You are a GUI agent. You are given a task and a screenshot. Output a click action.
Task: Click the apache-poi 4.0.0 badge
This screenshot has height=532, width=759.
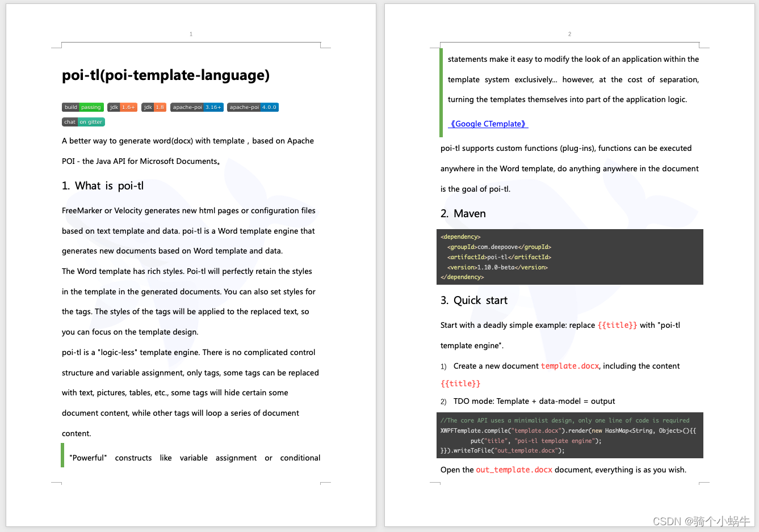coord(253,107)
